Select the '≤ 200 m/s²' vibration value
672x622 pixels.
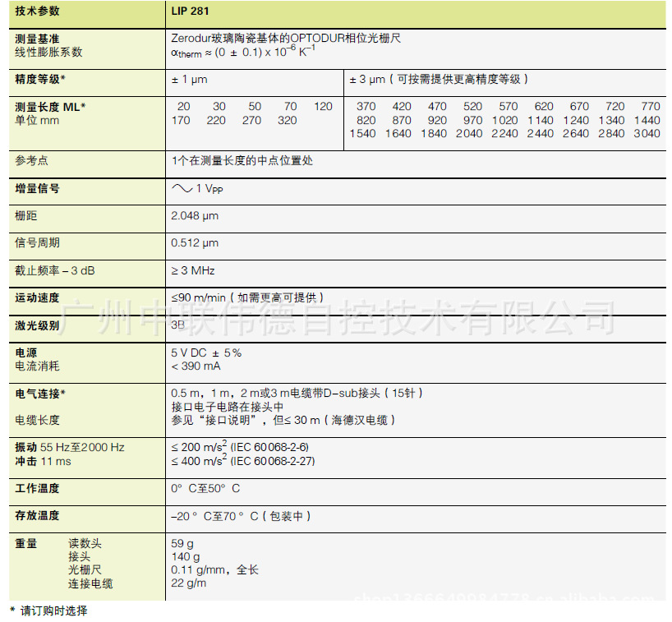click(240, 447)
